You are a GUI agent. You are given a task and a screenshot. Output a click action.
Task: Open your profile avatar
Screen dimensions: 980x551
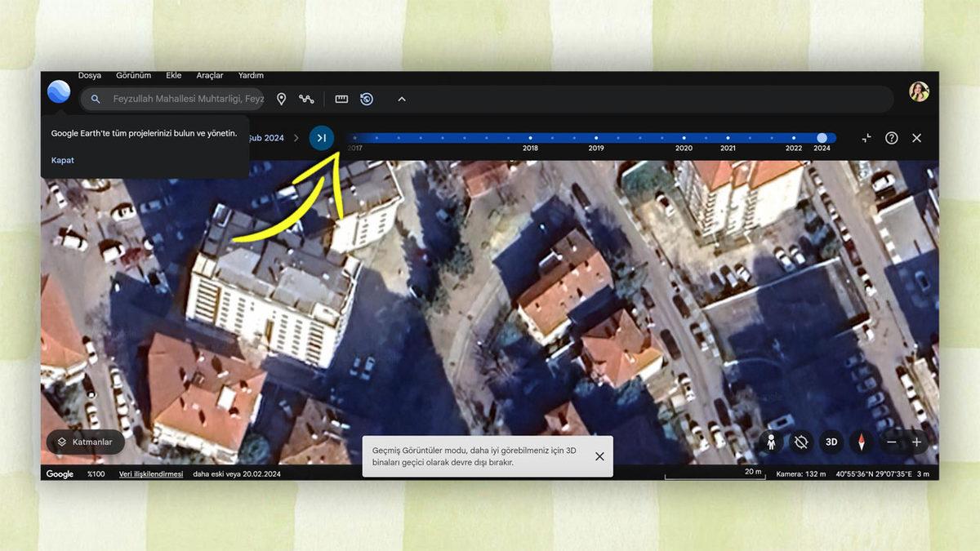click(x=919, y=92)
